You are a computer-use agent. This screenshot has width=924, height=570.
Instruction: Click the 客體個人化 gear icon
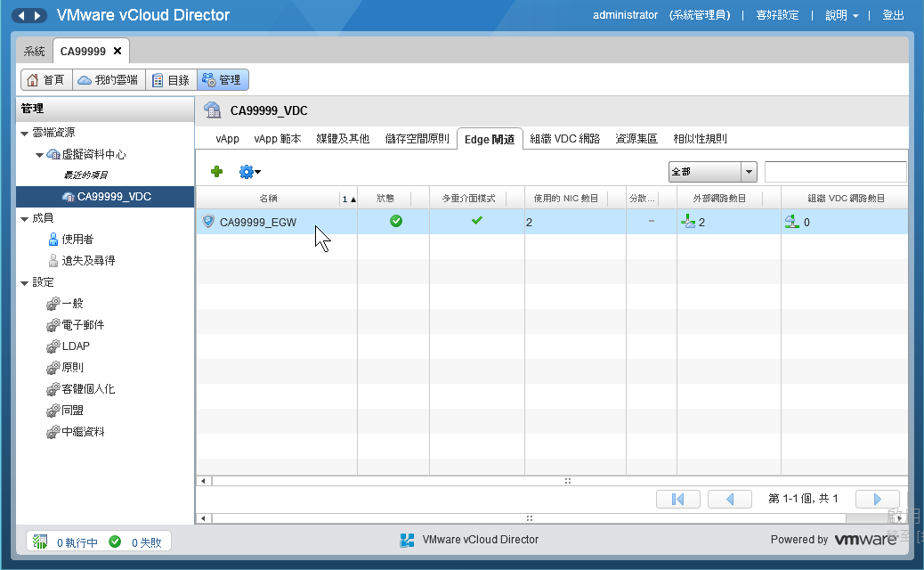(53, 389)
